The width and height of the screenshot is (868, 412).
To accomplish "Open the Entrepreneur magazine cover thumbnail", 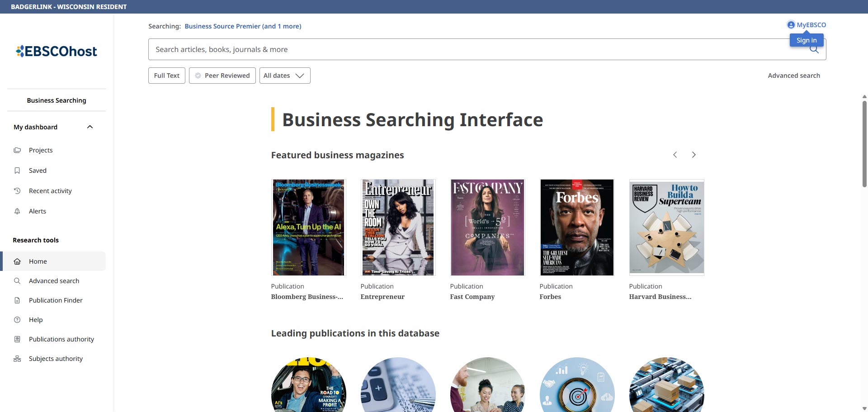I will tap(398, 227).
